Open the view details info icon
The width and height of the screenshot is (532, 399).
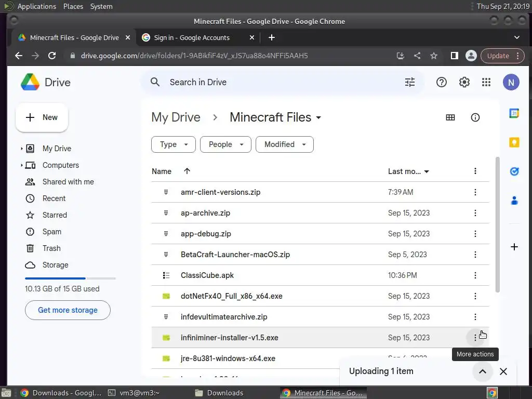point(475,117)
